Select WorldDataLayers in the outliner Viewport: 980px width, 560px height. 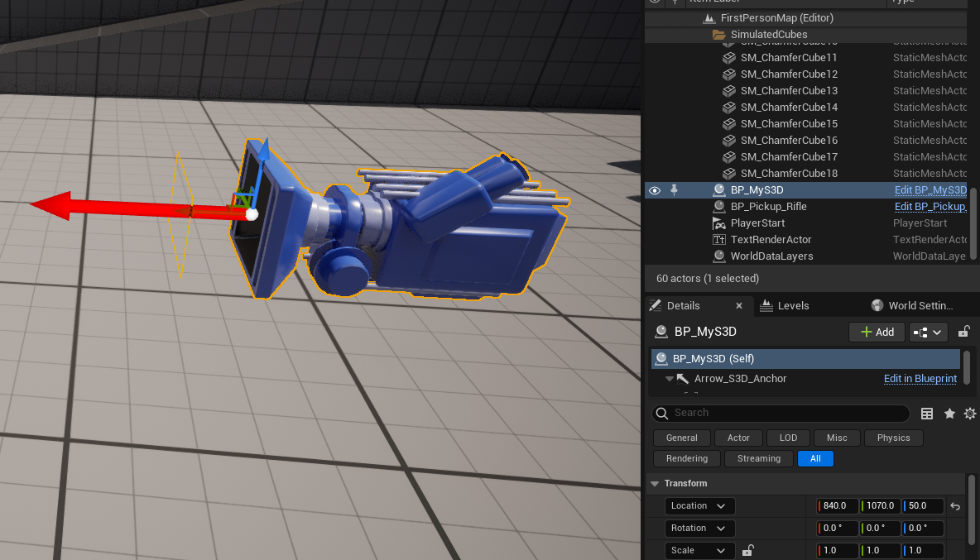(806, 256)
